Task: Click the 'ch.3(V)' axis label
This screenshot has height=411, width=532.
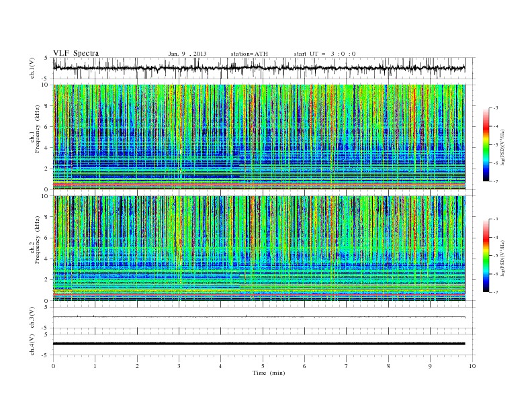Action: pos(32,318)
